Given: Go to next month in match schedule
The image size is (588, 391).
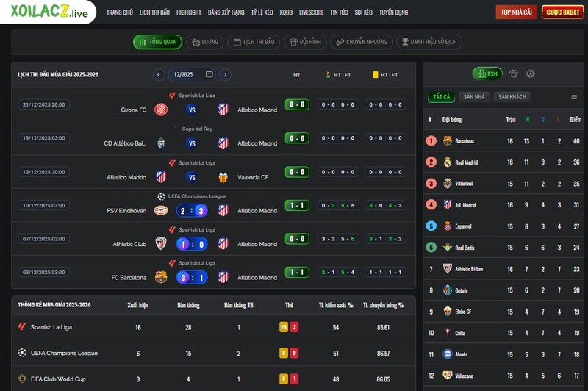Looking at the screenshot, I should [225, 74].
